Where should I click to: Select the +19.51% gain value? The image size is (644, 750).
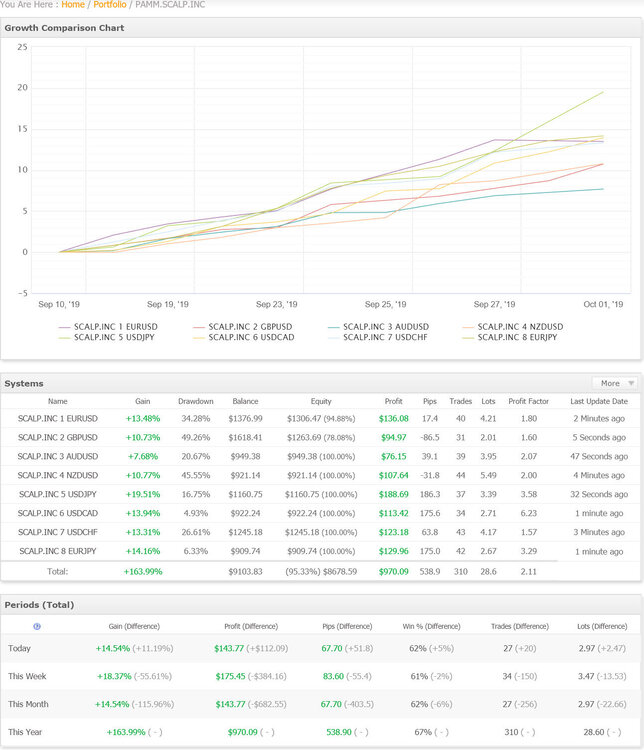[143, 494]
